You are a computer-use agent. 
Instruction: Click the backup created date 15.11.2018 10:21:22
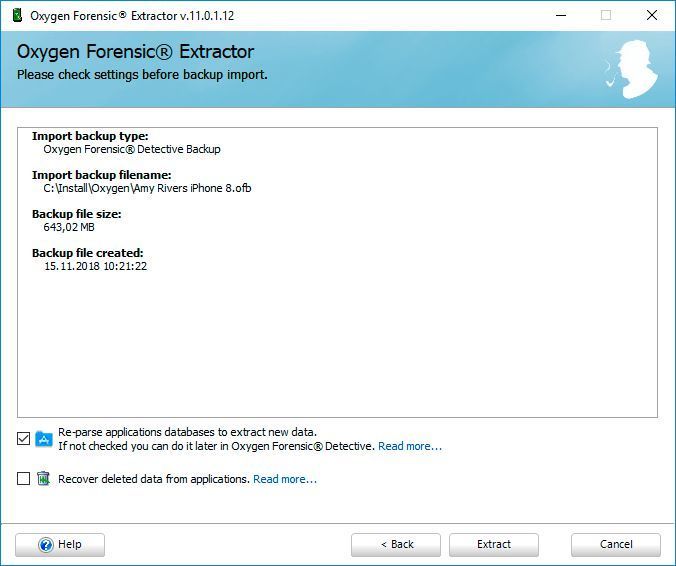pyautogui.click(x=95, y=266)
